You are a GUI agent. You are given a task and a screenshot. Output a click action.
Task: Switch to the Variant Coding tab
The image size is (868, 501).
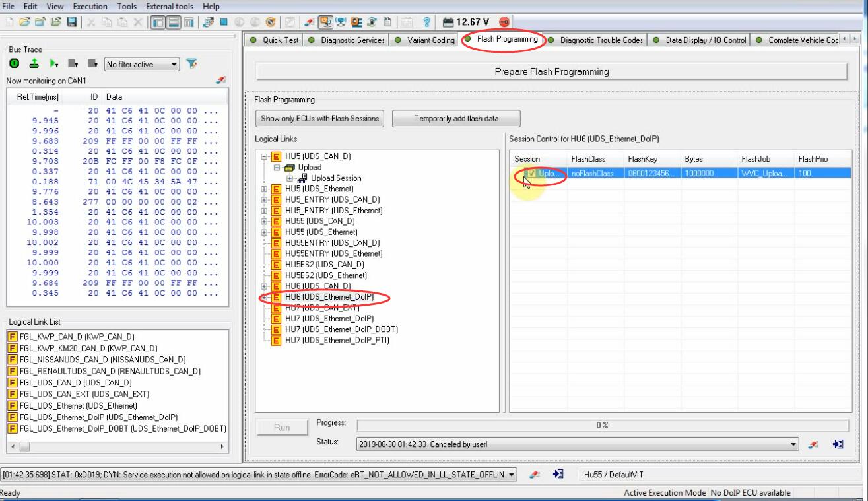point(430,40)
